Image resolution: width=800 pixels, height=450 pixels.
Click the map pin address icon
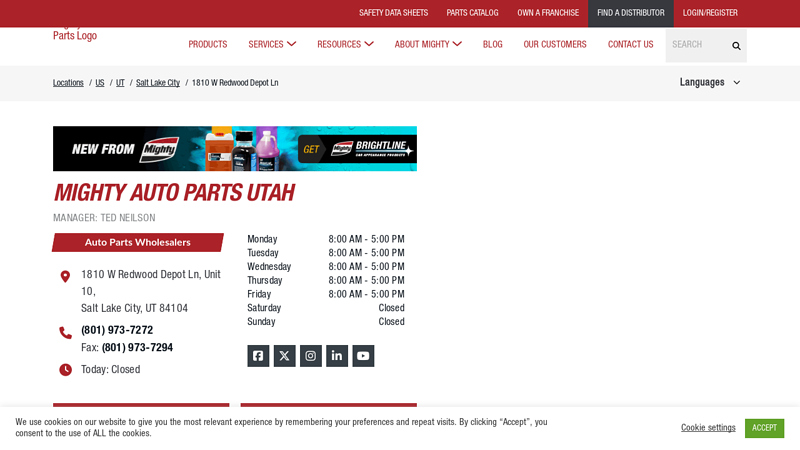pos(65,277)
